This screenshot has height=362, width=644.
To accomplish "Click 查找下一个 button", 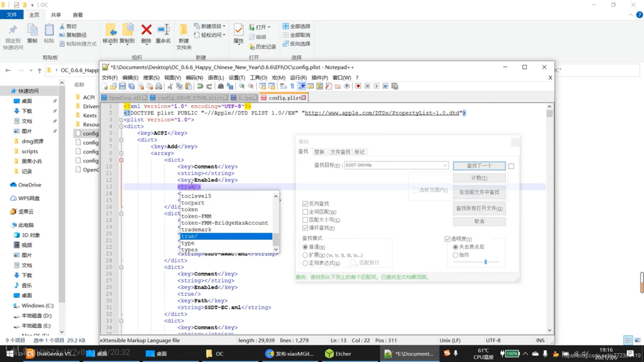I will pos(479,166).
